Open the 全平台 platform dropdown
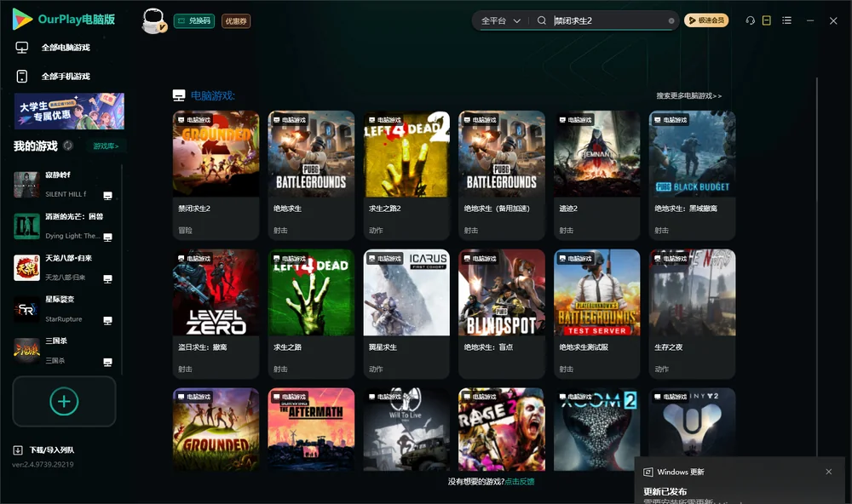The height and width of the screenshot is (504, 852). pyautogui.click(x=500, y=20)
